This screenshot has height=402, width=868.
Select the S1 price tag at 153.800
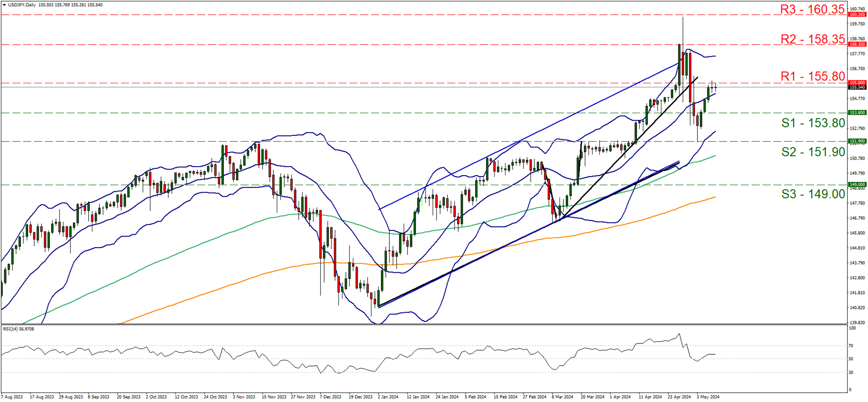click(856, 113)
